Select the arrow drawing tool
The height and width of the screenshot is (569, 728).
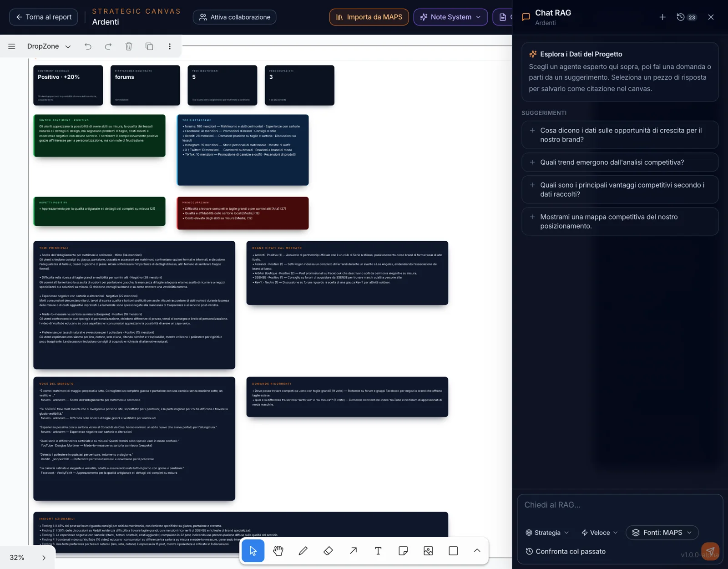click(x=353, y=551)
